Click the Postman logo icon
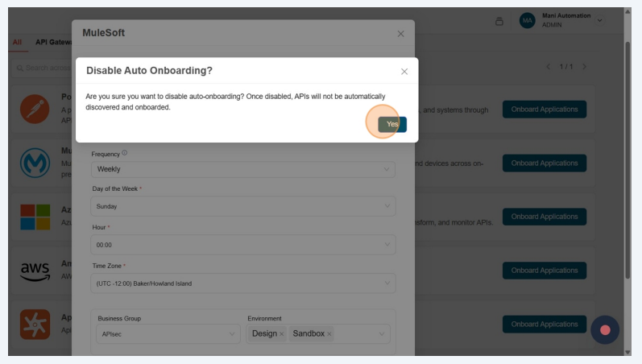This screenshot has height=364, width=642. click(35, 109)
